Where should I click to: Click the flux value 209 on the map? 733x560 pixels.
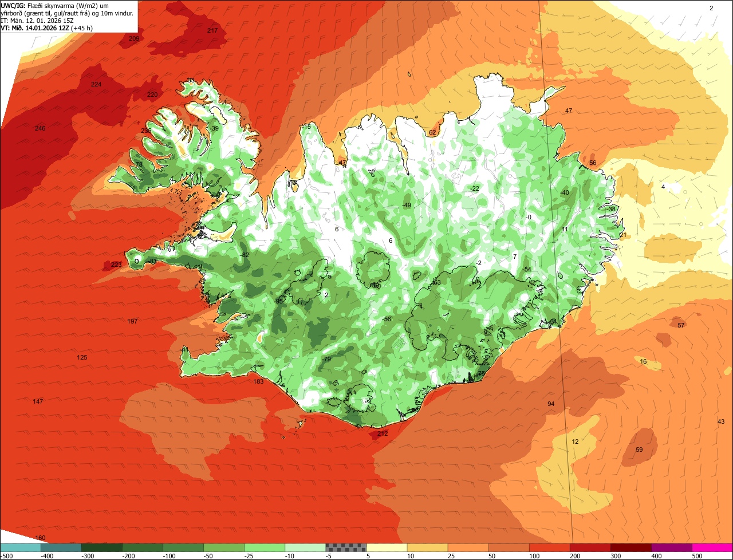coord(134,38)
